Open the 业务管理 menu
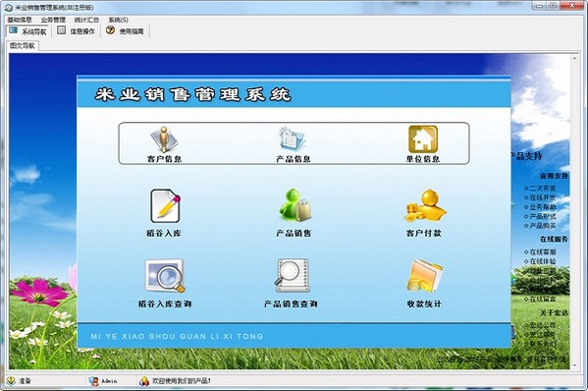This screenshot has width=588, height=391. click(53, 20)
